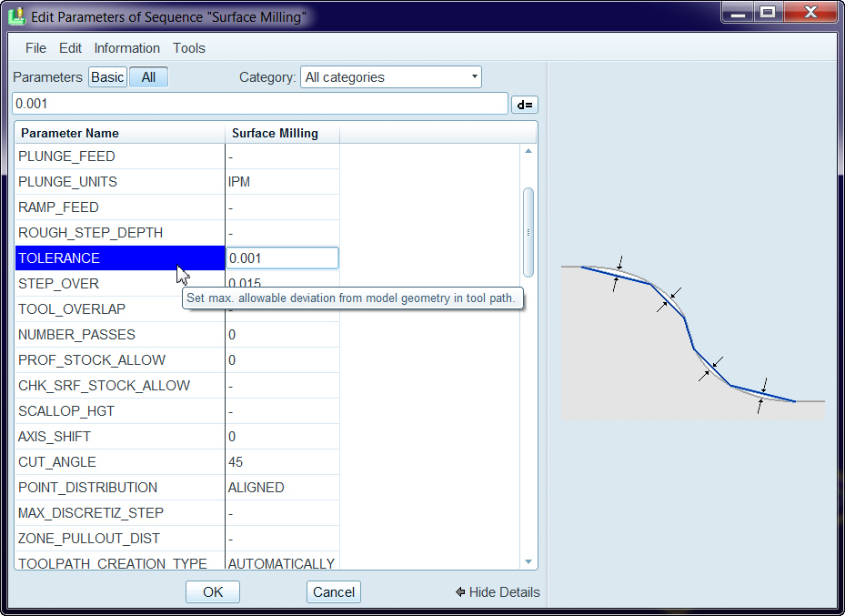Open the Information menu
The width and height of the screenshot is (845, 616).
pyautogui.click(x=126, y=48)
